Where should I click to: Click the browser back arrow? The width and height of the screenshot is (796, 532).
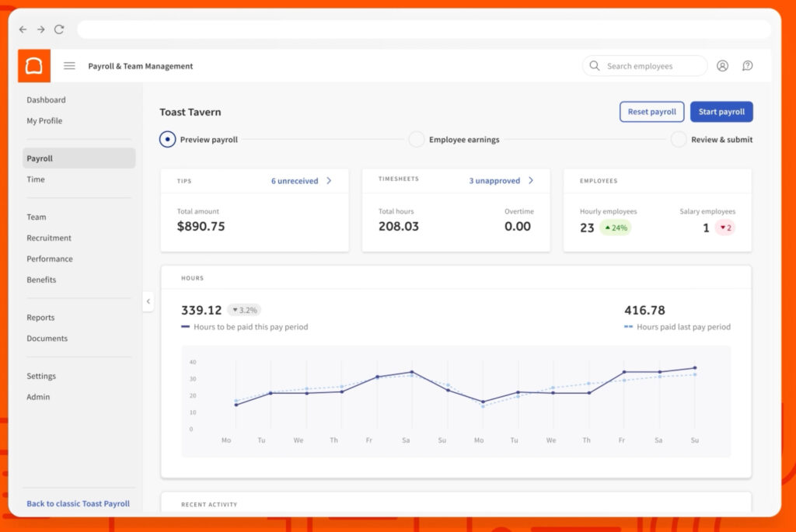(x=23, y=30)
